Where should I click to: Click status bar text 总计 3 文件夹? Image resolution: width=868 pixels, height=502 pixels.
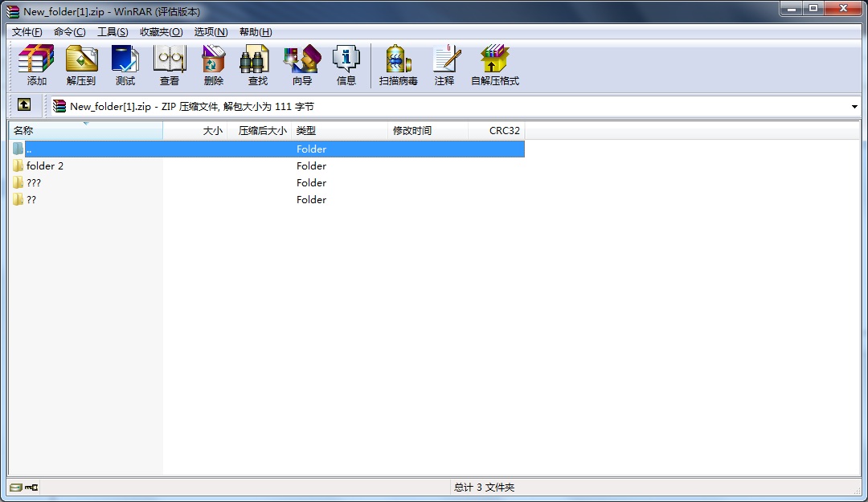[x=484, y=488]
